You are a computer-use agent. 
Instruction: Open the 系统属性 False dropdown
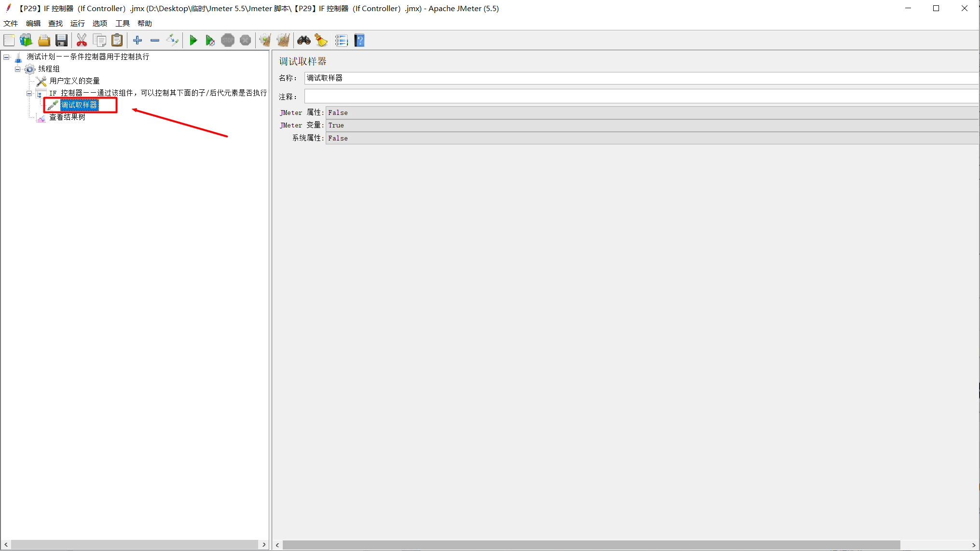pyautogui.click(x=651, y=138)
